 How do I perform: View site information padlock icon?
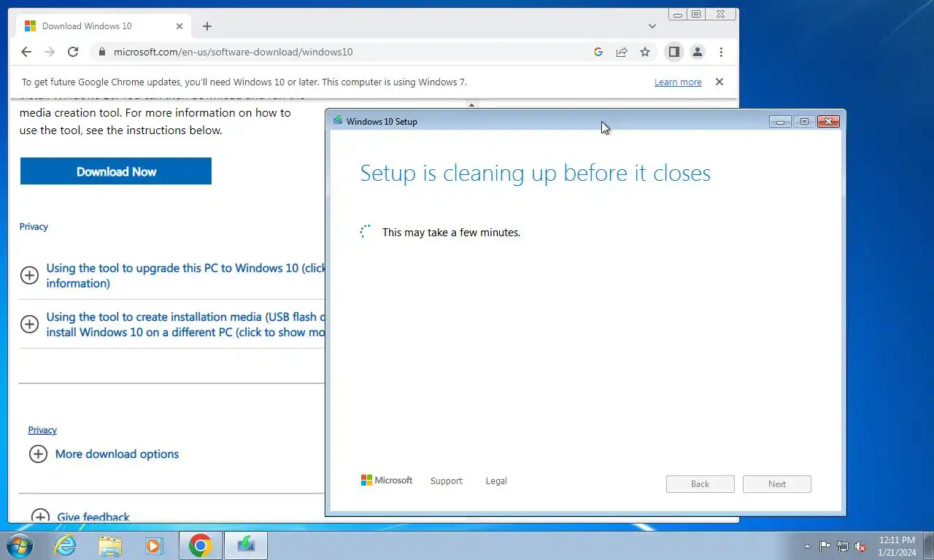click(x=101, y=52)
